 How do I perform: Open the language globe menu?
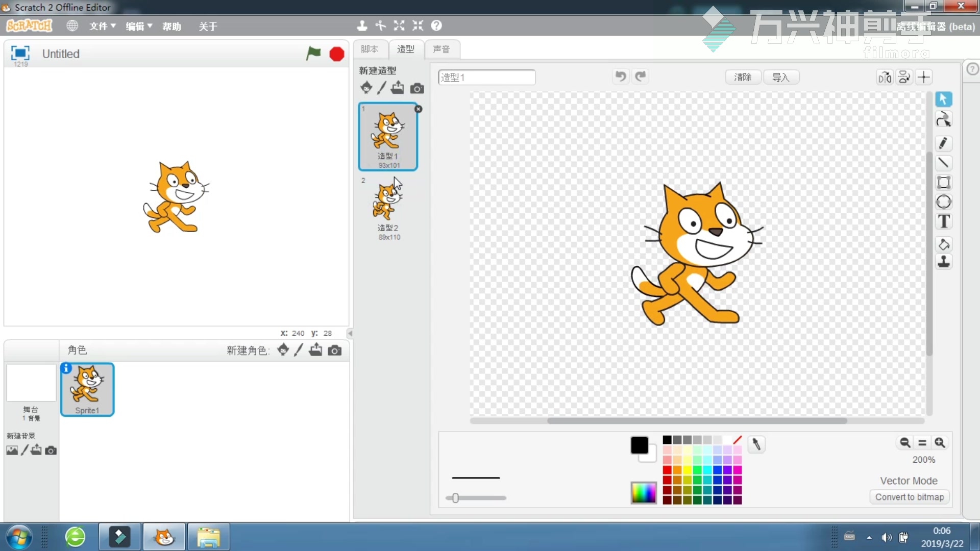point(72,26)
